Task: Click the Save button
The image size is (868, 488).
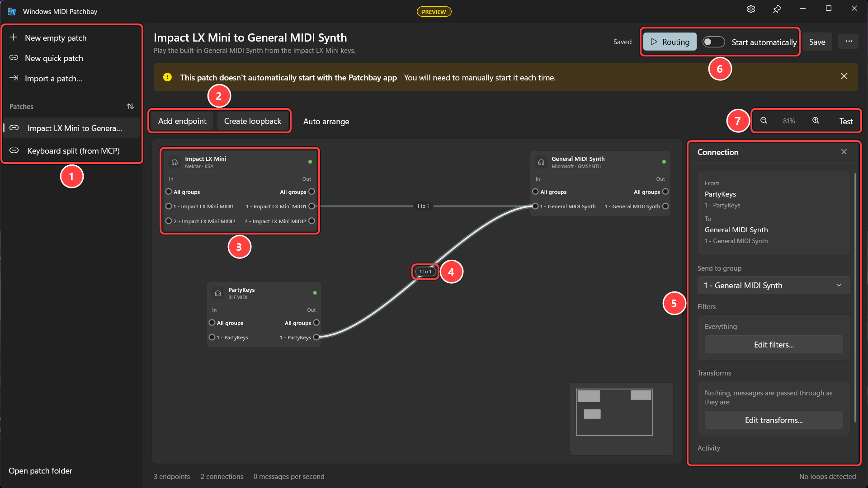Action: [817, 42]
